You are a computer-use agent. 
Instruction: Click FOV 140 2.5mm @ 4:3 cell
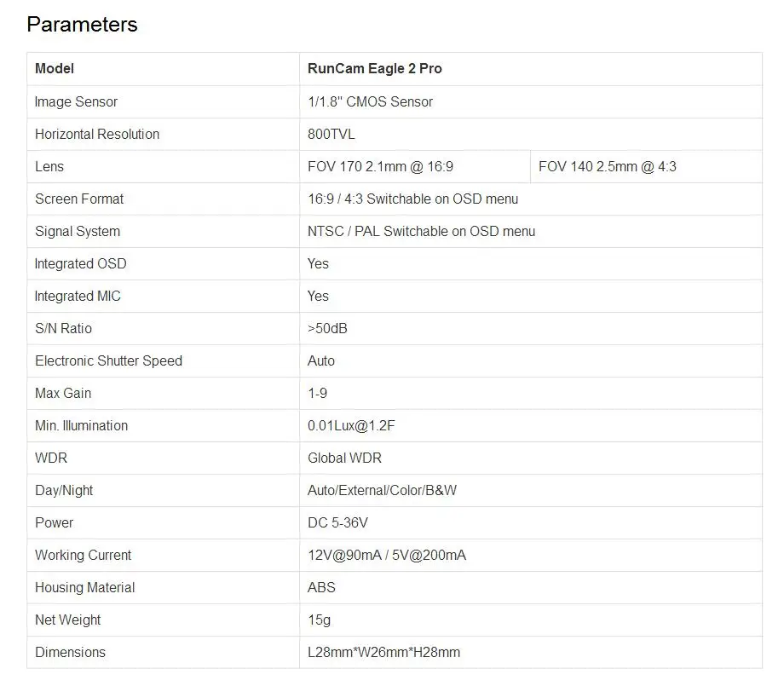point(607,166)
